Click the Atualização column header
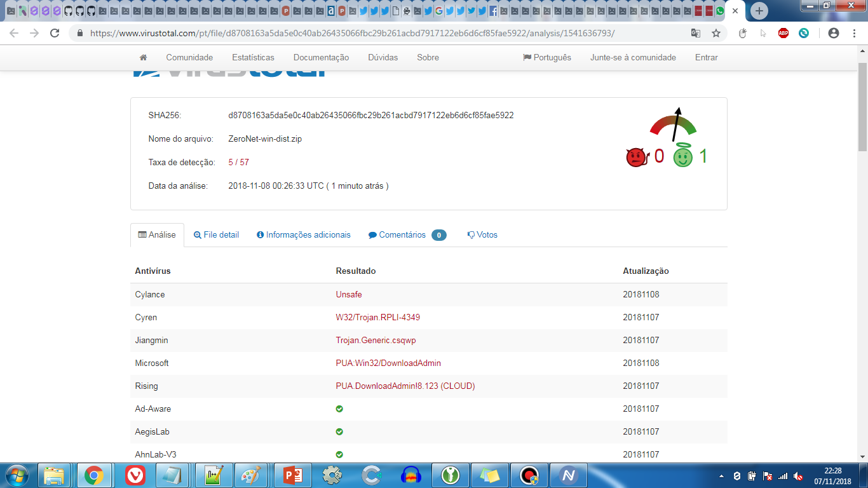868x488 pixels. (646, 271)
